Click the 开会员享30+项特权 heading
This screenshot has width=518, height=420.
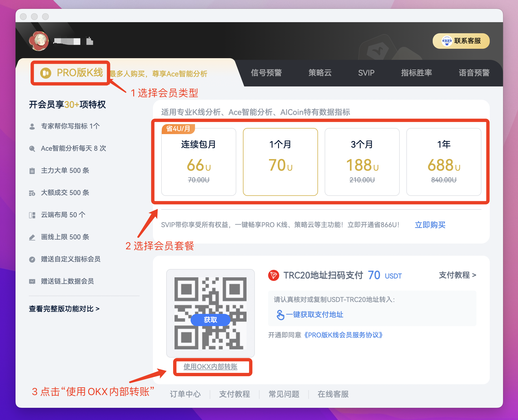tap(67, 105)
